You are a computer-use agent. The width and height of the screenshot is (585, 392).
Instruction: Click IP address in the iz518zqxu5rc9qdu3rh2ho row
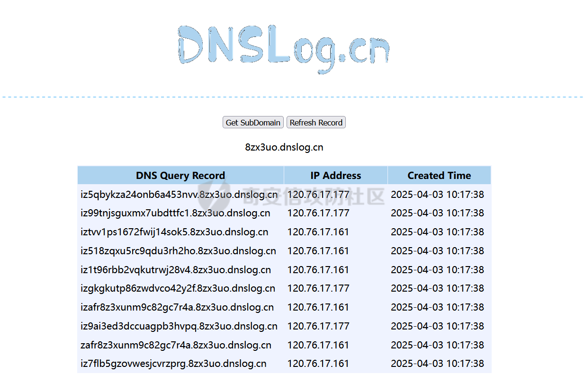[x=318, y=251]
